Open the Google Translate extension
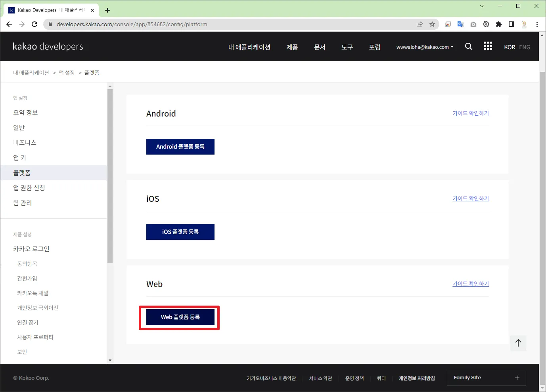 tap(461, 24)
